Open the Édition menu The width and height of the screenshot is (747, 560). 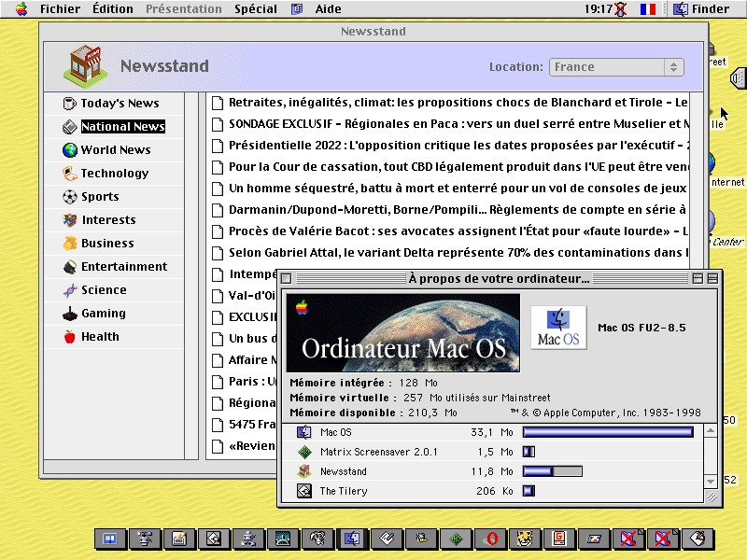click(113, 8)
